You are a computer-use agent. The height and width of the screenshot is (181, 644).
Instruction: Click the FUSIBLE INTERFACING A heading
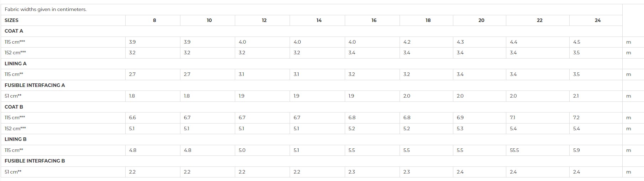(35, 85)
